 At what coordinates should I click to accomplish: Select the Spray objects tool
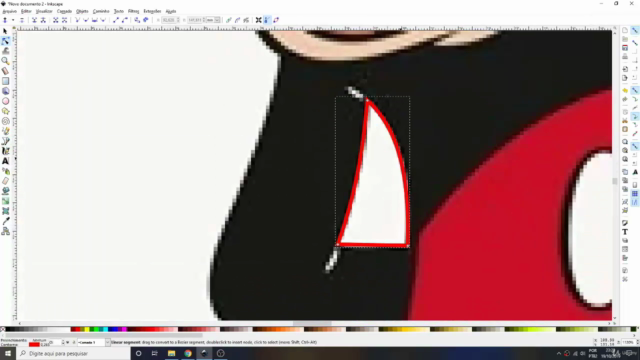[x=5, y=171]
